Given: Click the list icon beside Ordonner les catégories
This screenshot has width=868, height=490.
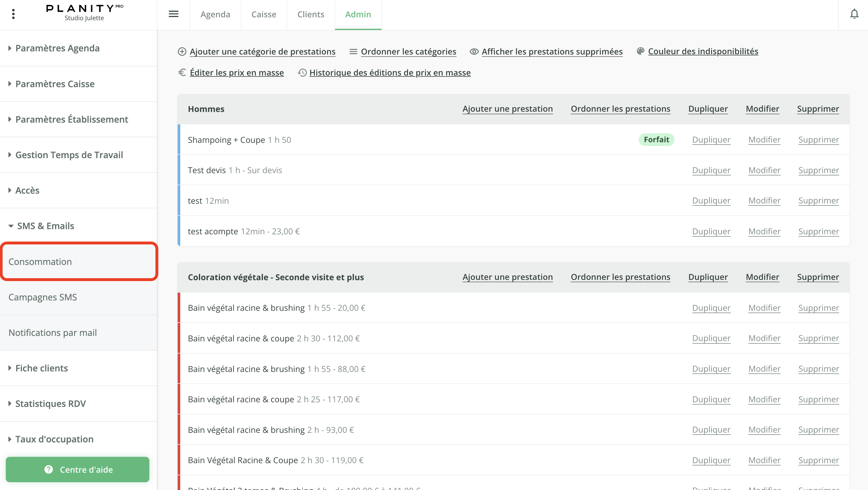Looking at the screenshot, I should pos(353,52).
